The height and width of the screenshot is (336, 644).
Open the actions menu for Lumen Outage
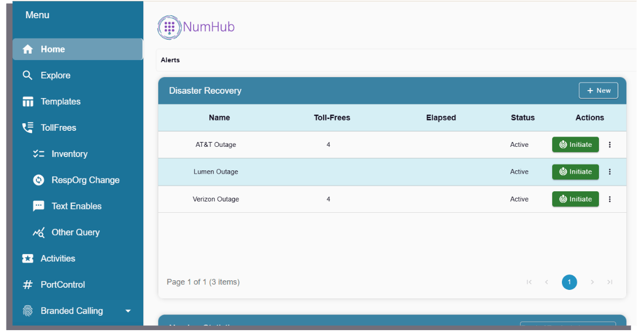click(x=610, y=171)
